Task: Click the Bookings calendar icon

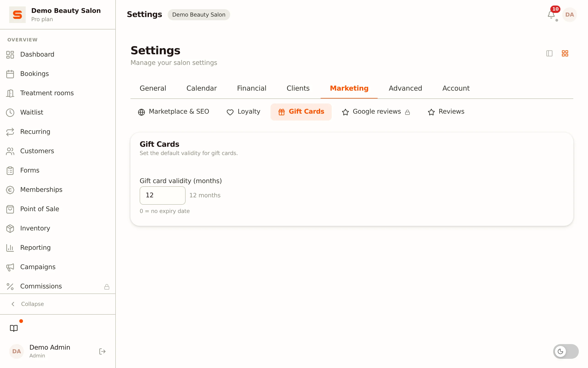Action: click(x=10, y=74)
